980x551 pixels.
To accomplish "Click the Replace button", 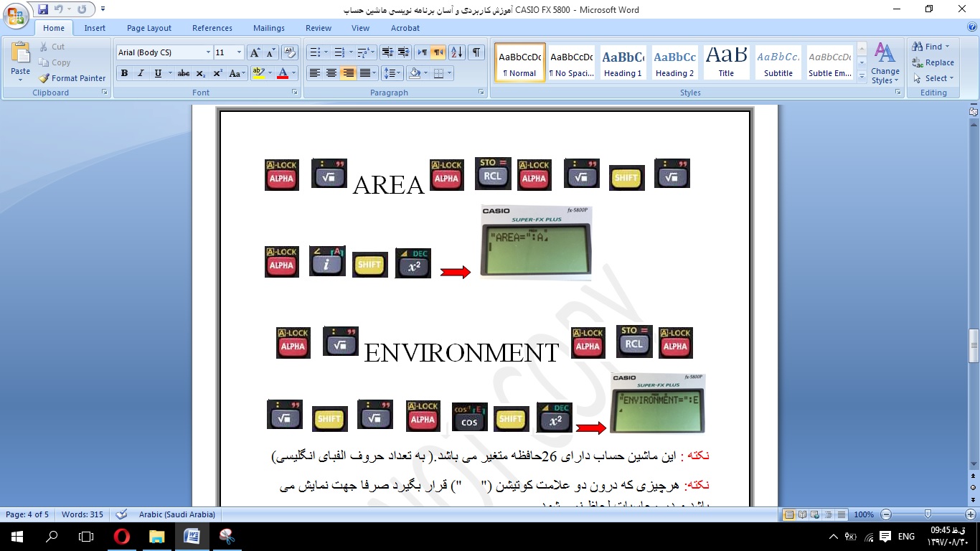I will [x=933, y=62].
